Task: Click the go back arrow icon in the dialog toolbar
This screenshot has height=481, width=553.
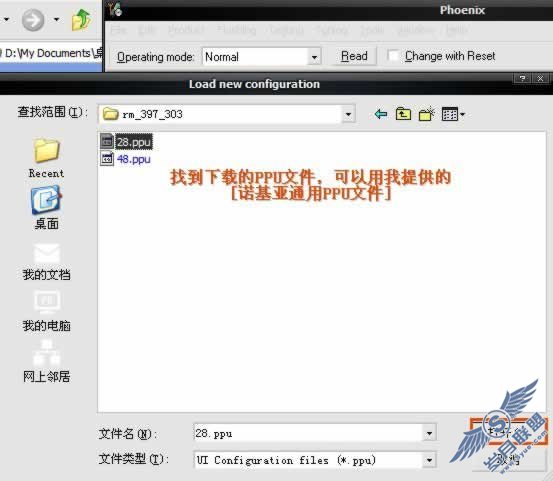Action: 381,114
